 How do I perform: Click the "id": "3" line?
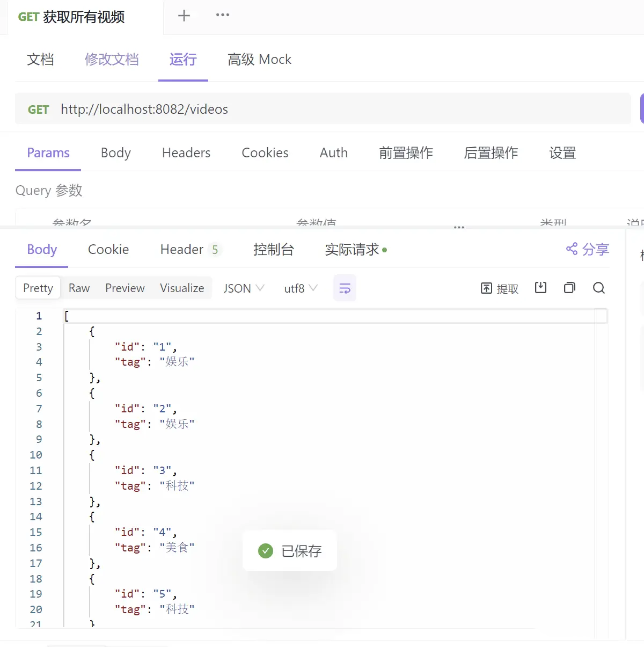pyautogui.click(x=145, y=470)
